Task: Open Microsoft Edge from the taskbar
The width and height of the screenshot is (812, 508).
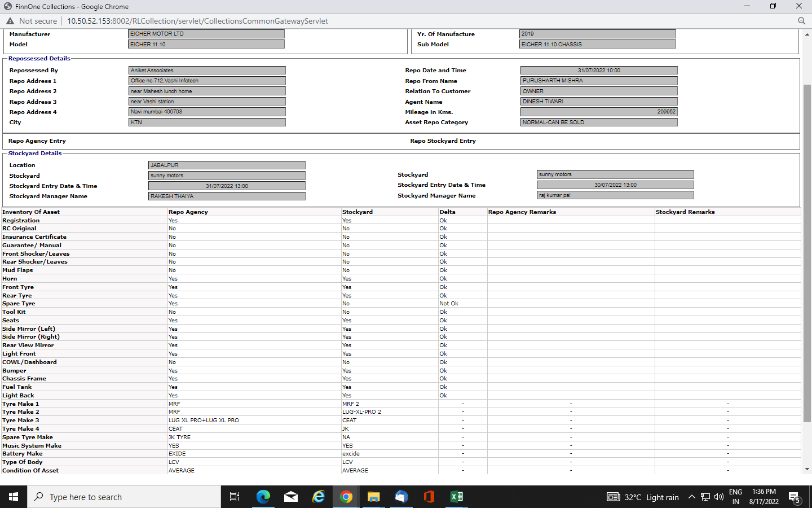Action: point(263,497)
